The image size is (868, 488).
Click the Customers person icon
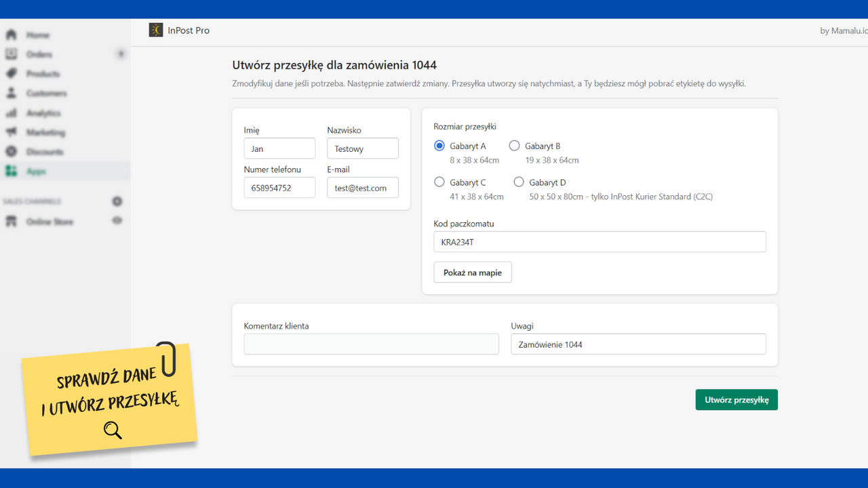click(11, 93)
